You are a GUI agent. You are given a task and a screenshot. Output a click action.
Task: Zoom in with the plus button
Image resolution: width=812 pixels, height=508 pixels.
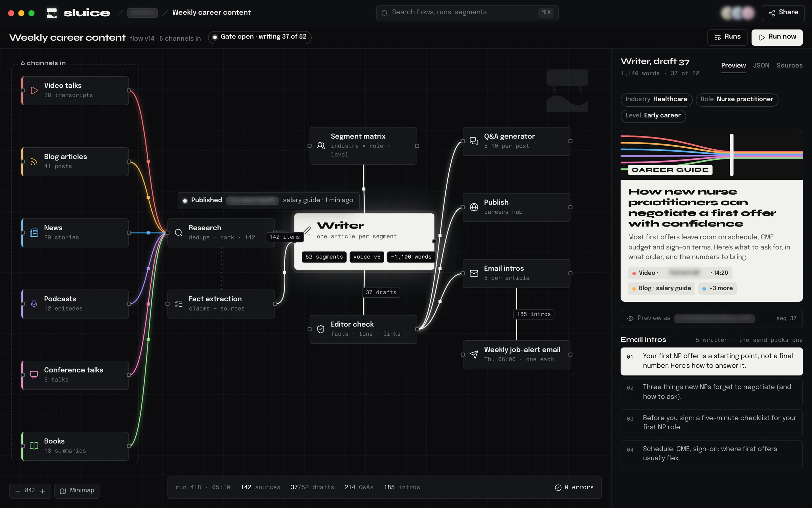tap(43, 491)
